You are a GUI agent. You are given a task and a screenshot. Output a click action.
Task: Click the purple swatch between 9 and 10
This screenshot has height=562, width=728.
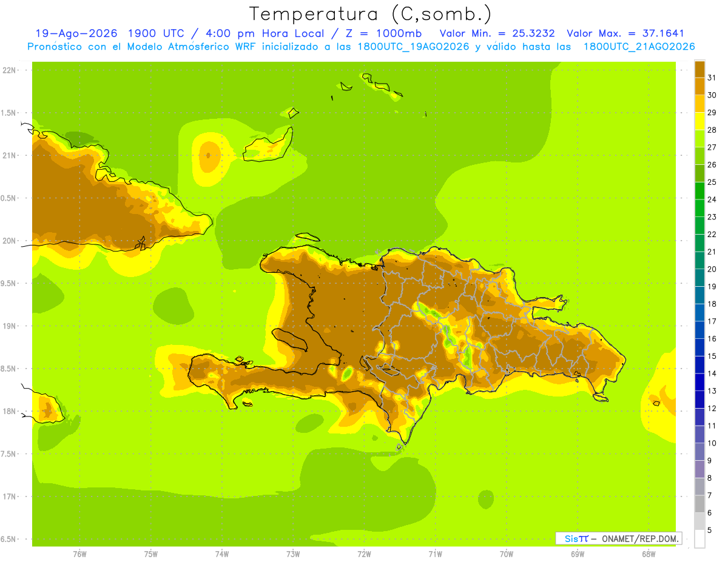tap(699, 452)
